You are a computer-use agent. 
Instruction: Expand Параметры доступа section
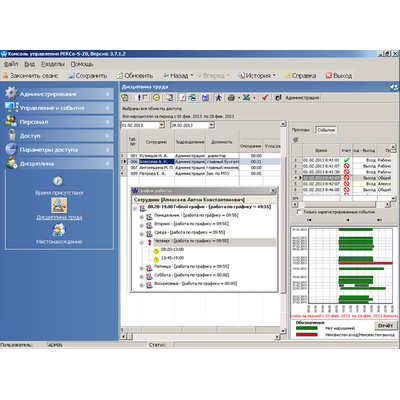59,150
